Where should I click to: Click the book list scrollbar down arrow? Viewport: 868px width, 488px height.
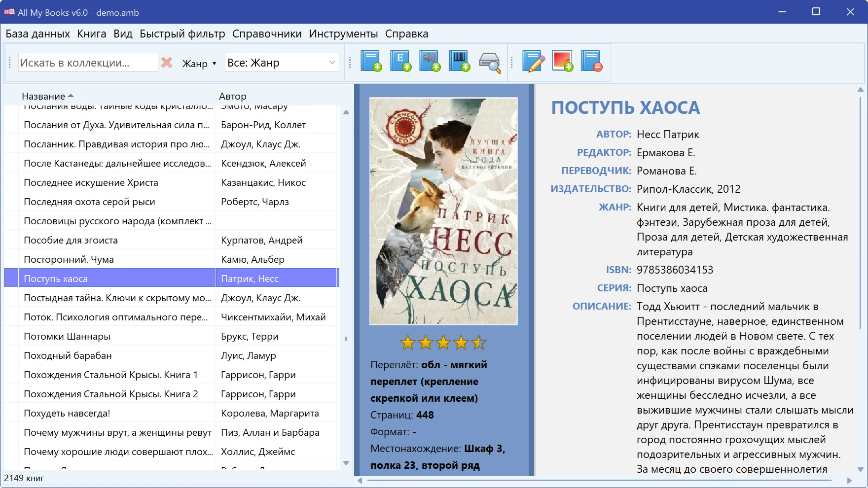(x=346, y=463)
